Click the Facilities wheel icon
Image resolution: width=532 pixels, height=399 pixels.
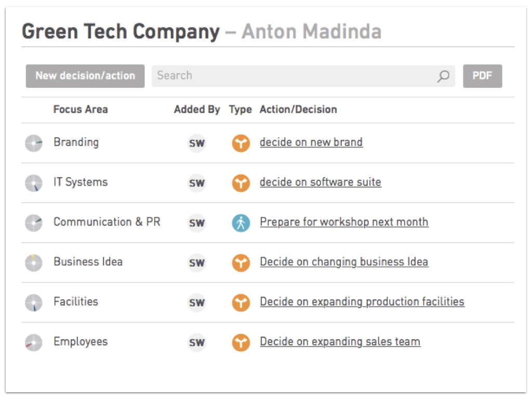[x=34, y=303]
